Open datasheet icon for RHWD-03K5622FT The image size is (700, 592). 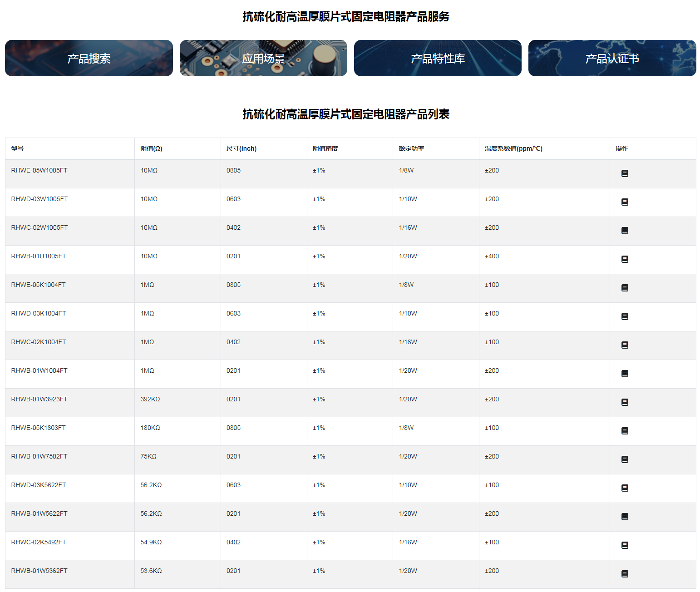[x=624, y=488]
